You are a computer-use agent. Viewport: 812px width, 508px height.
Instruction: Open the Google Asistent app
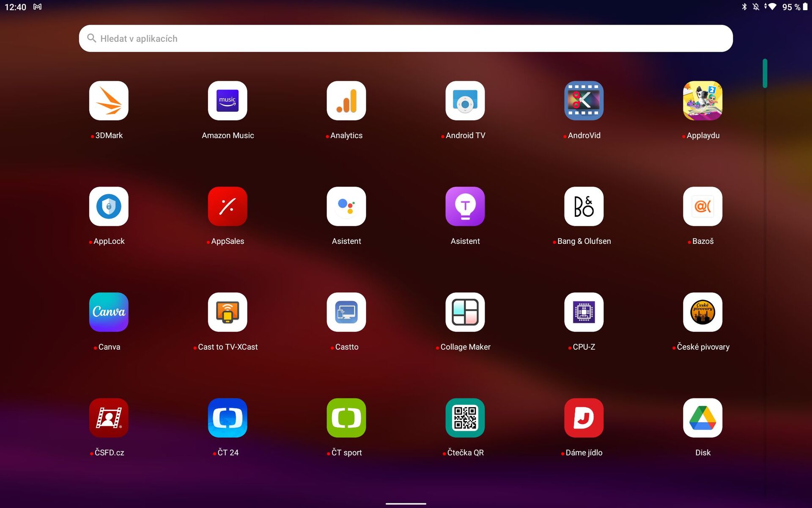tap(346, 207)
